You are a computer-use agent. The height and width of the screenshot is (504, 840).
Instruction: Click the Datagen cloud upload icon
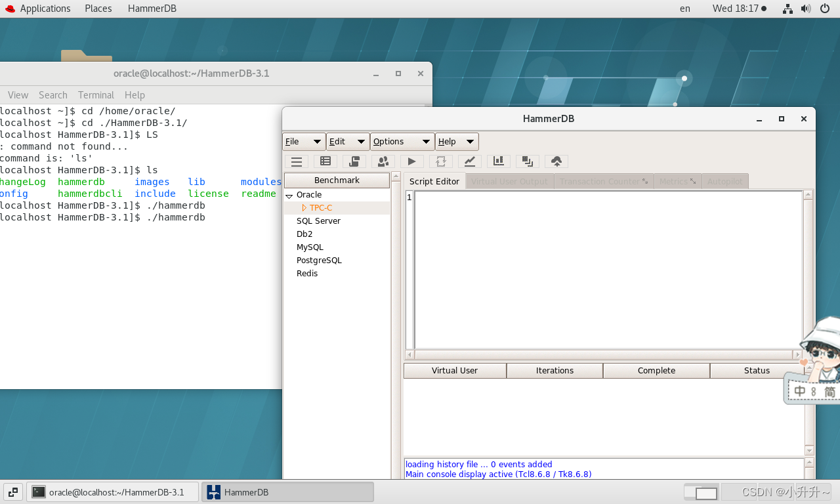556,161
